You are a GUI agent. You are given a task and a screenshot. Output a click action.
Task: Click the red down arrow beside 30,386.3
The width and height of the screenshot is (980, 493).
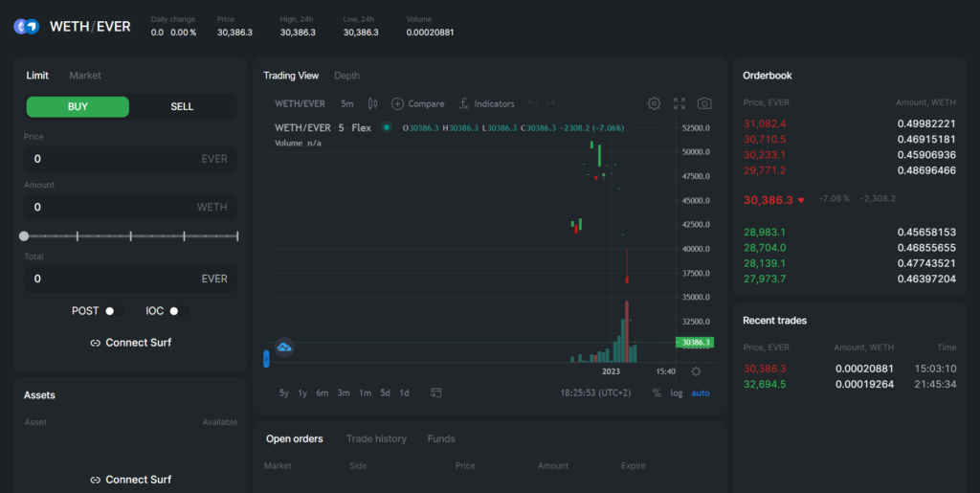pos(801,201)
